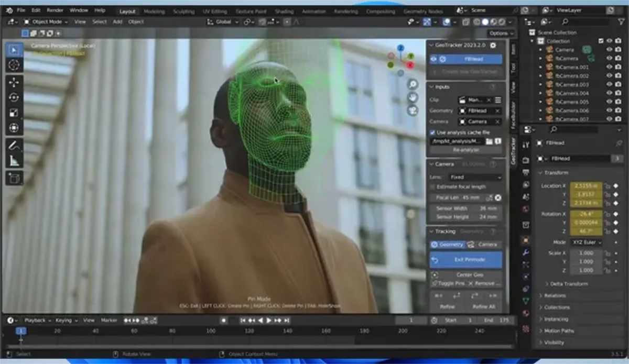
Task: Click the viewport pan hand icon
Action: click(413, 97)
